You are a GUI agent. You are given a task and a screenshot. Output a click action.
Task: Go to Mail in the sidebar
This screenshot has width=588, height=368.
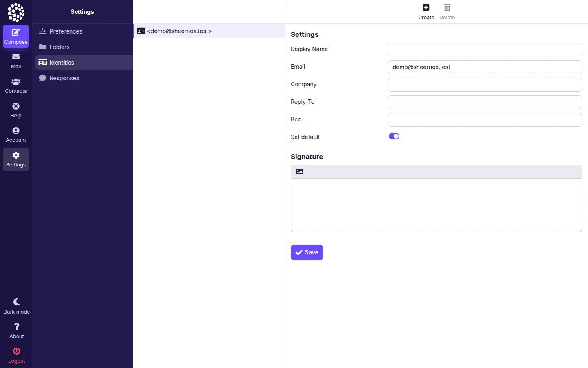16,61
